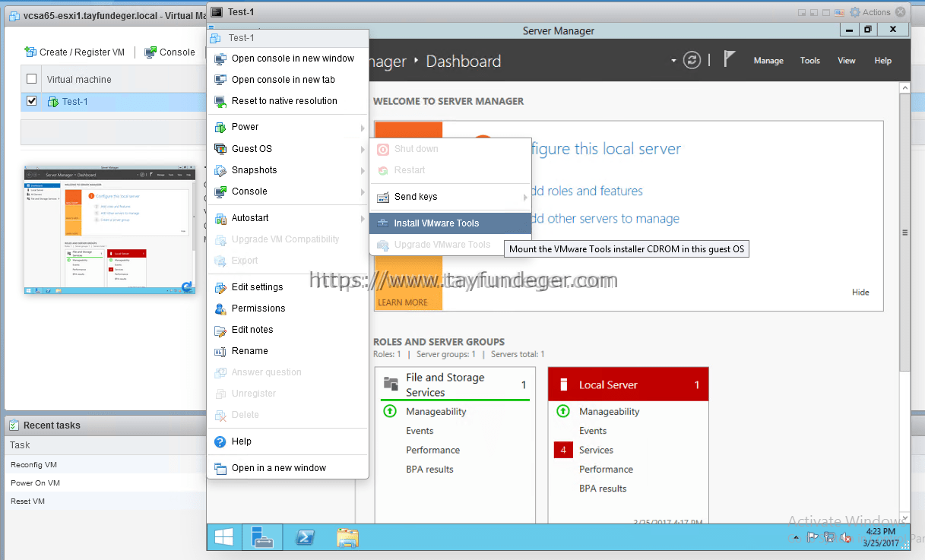Viewport: 925px width, 560px height.
Task: Close the Test-1 console with round X
Action: tap(901, 12)
